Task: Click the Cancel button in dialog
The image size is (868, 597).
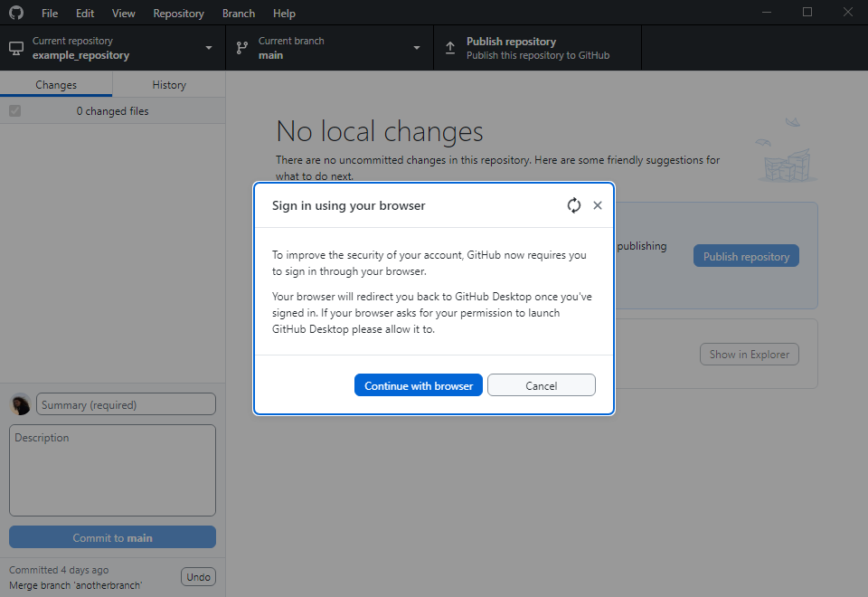Action: click(542, 385)
